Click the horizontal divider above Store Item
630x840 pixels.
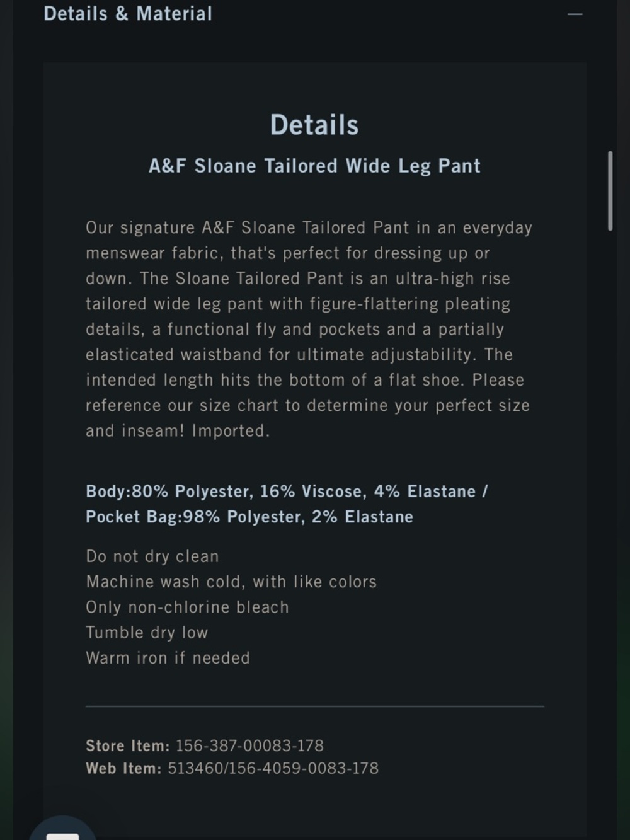315,706
